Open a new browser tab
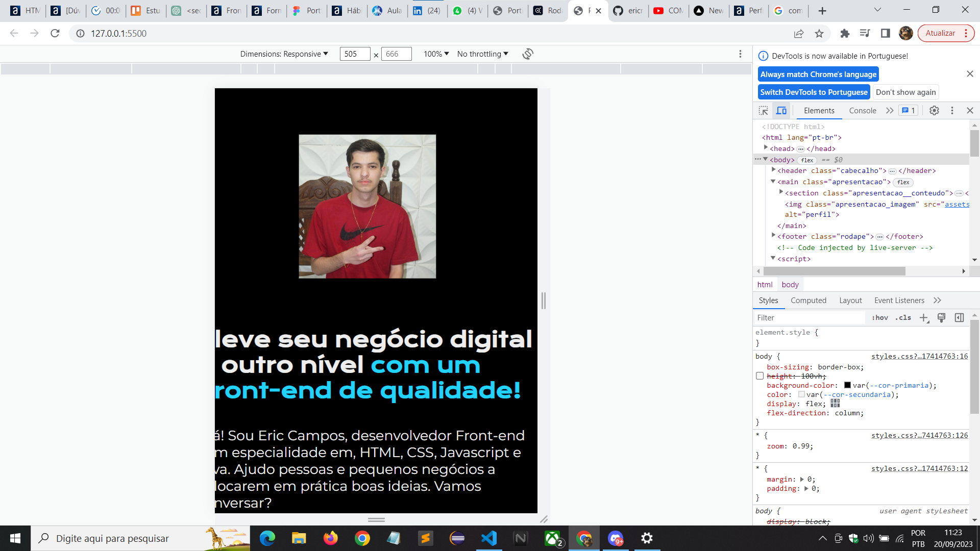This screenshot has width=980, height=551. click(x=822, y=11)
